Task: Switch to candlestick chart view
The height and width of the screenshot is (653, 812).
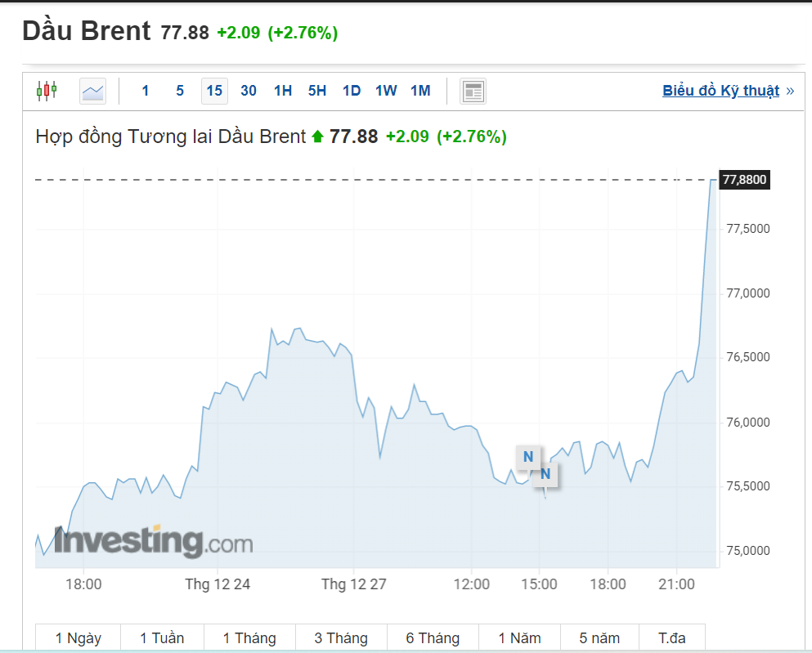Action: [47, 91]
